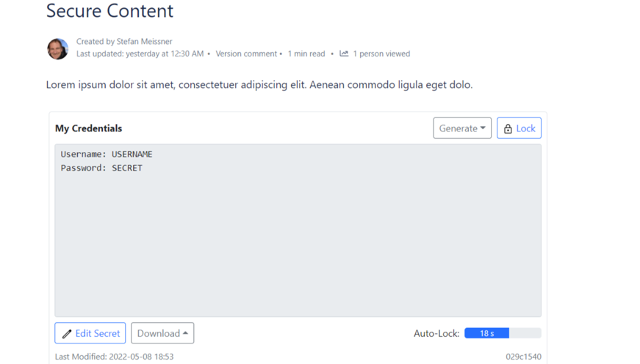
Task: Click the analytics chart icon
Action: 344,54
